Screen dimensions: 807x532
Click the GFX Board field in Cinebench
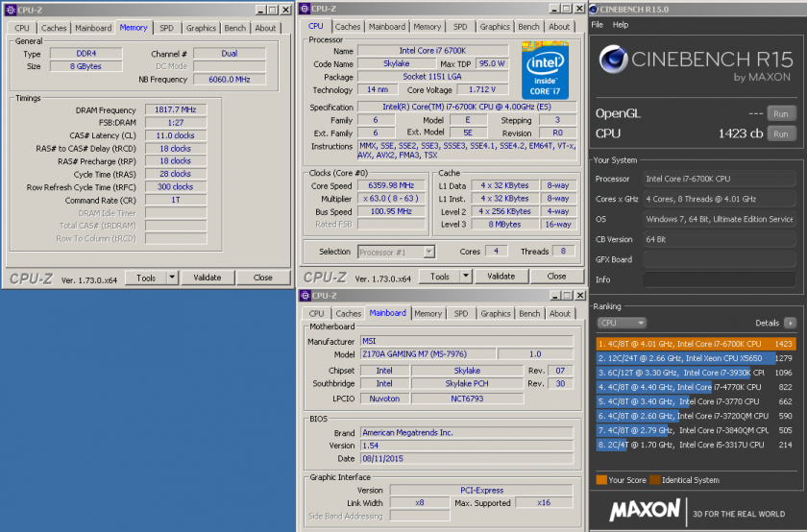720,259
